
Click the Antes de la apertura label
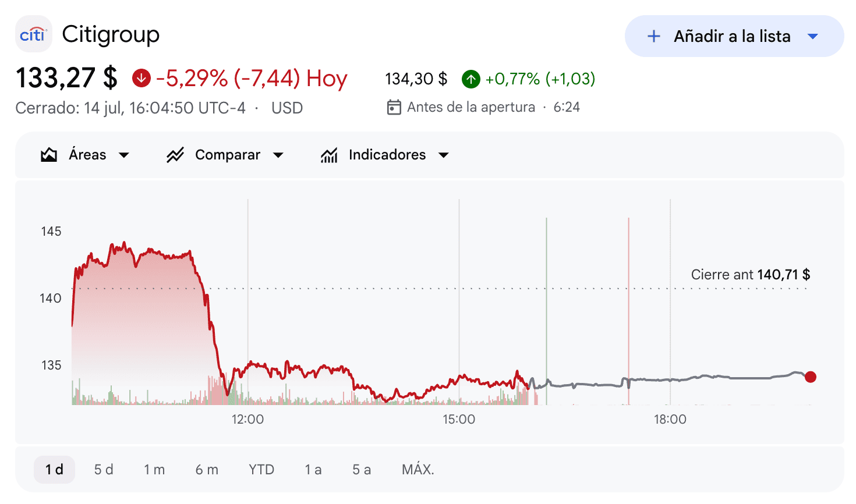coord(471,107)
